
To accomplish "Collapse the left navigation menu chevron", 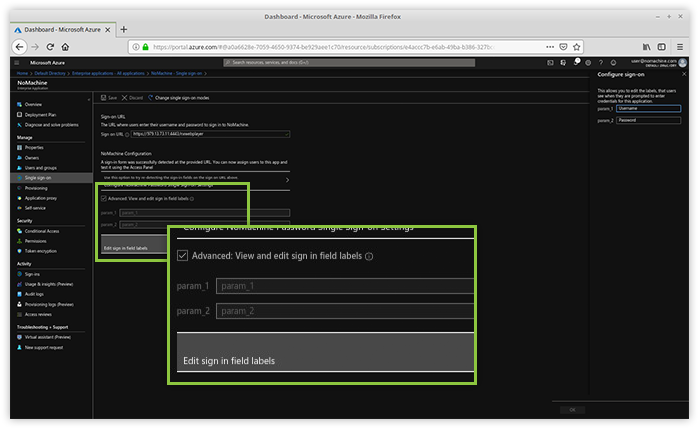I will click(89, 100).
